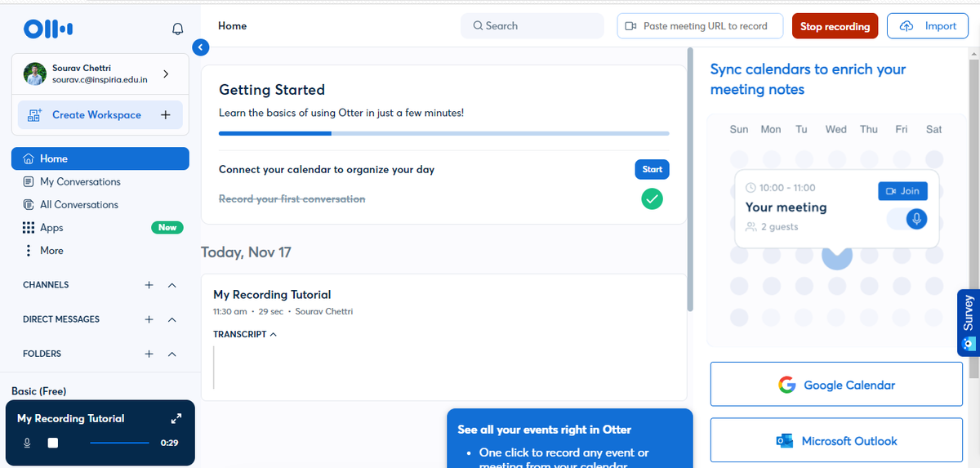Open Apps in the sidebar

point(51,228)
